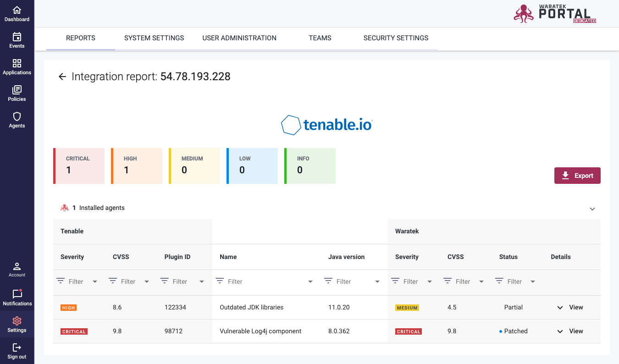Open the Agents shield icon

[17, 116]
